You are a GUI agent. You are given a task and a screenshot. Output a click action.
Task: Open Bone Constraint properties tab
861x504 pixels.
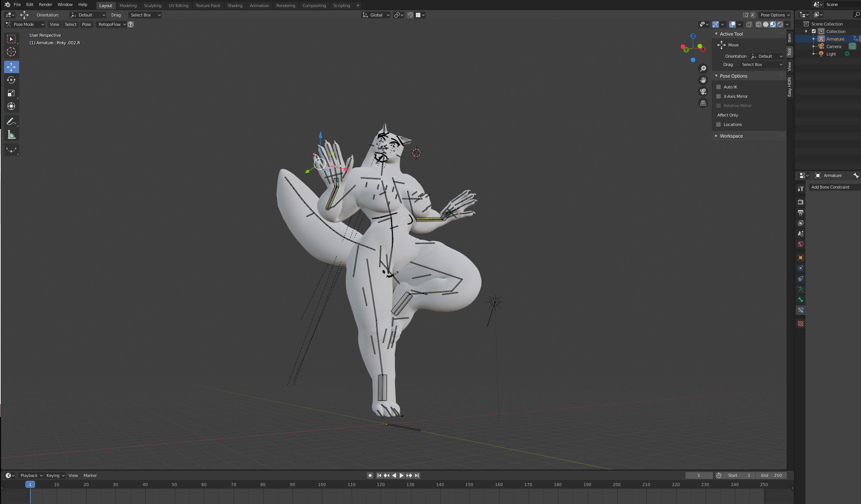(801, 310)
